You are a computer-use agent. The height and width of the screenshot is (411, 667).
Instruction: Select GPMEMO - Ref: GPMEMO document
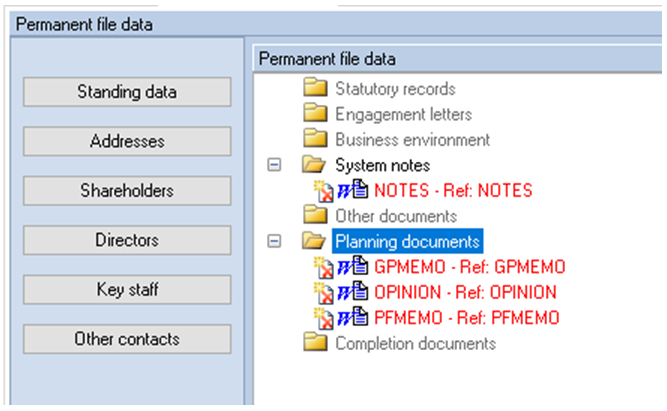coord(470,267)
